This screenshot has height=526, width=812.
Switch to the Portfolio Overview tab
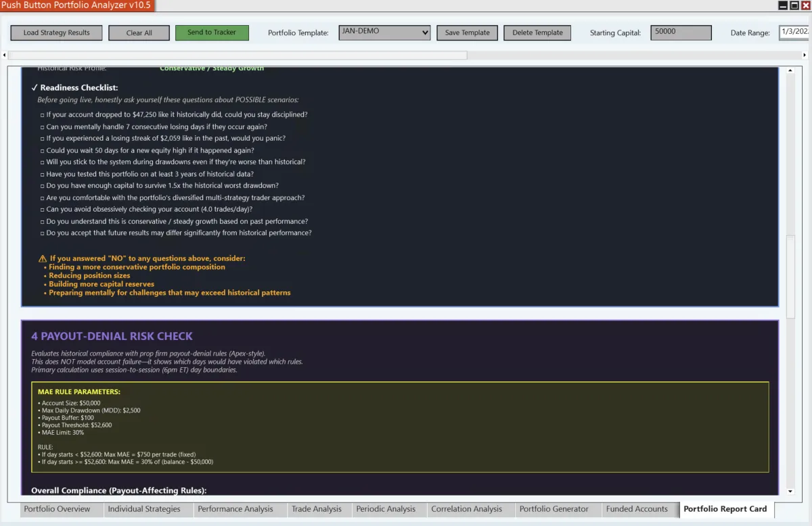pyautogui.click(x=57, y=509)
